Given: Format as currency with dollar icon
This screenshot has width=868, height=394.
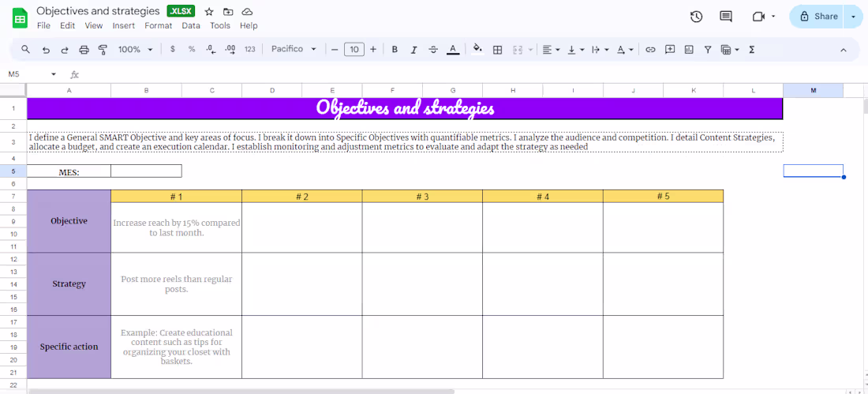Looking at the screenshot, I should pos(173,49).
